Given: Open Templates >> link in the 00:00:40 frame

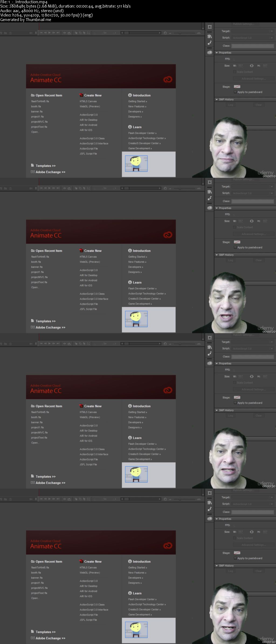Looking at the screenshot, I should (x=46, y=632).
